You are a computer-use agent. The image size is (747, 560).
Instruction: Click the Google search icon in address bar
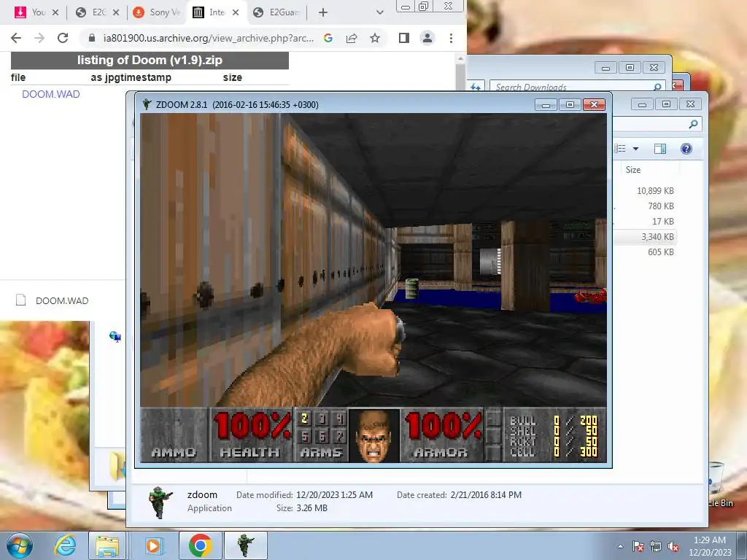click(x=328, y=38)
